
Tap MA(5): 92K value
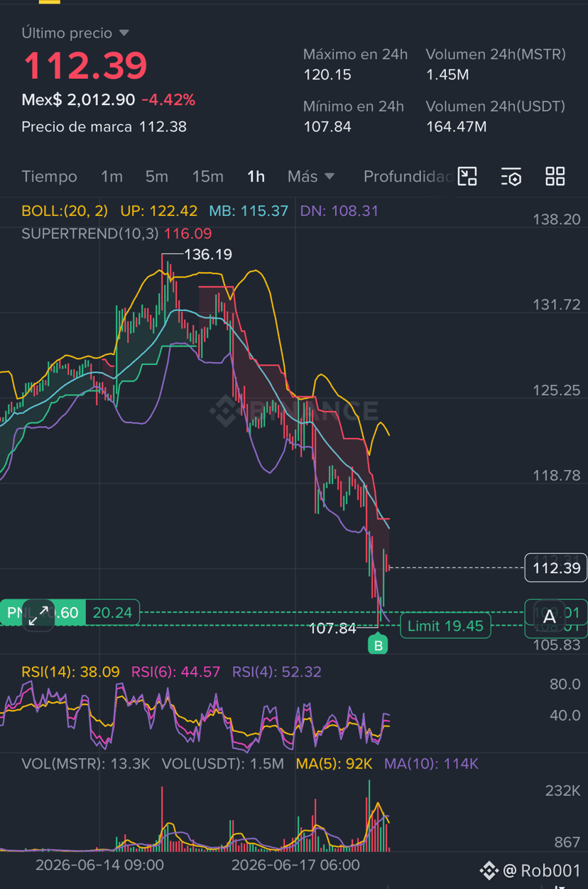coord(334,764)
